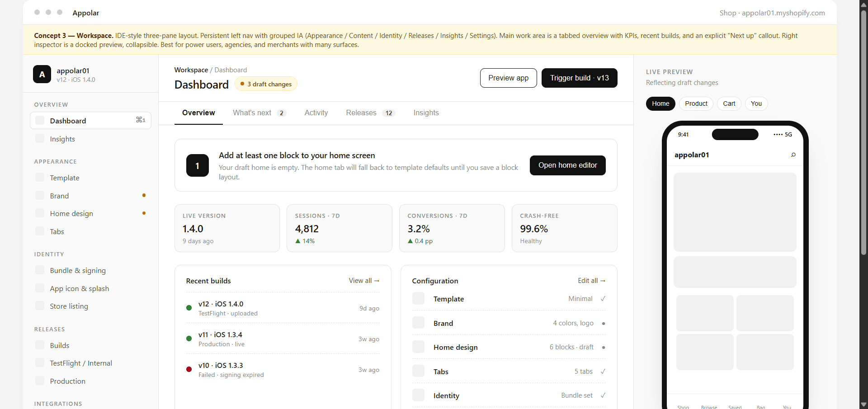Click 'TestFlight · uploaded' status text
Screen dimensions: 868x409
click(x=228, y=313)
